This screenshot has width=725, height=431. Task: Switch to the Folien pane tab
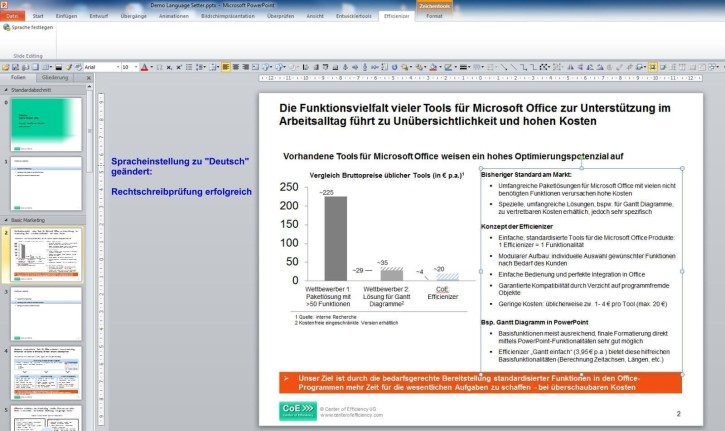(x=18, y=78)
